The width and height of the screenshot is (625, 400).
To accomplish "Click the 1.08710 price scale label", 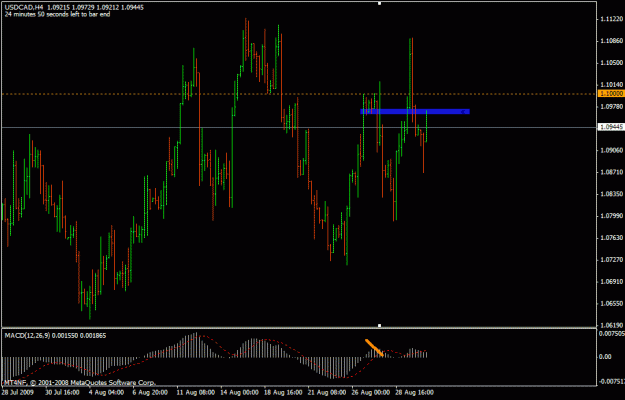I will pyautogui.click(x=611, y=172).
